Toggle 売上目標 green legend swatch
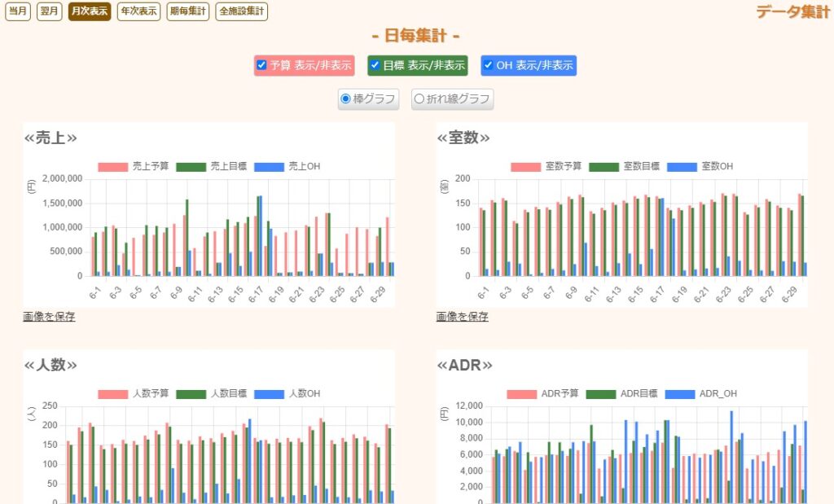This screenshot has height=504, width=834. [191, 167]
